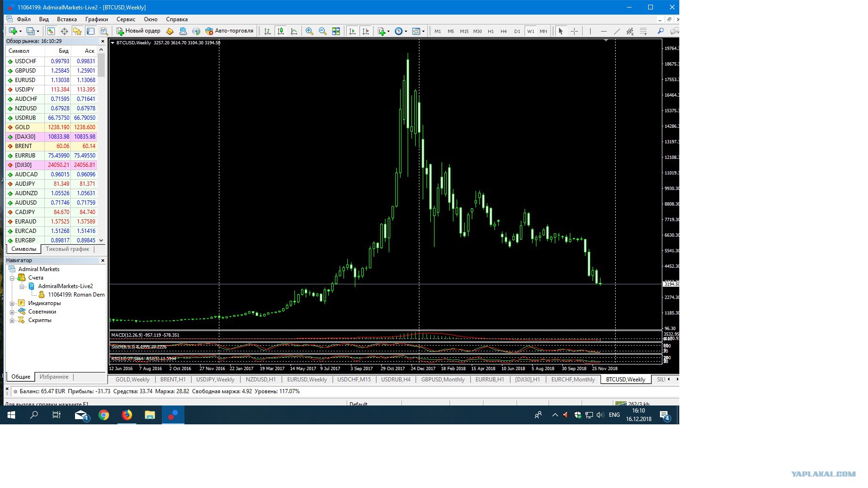Close the Навигатор panel
The image size is (868, 488).
click(x=103, y=260)
